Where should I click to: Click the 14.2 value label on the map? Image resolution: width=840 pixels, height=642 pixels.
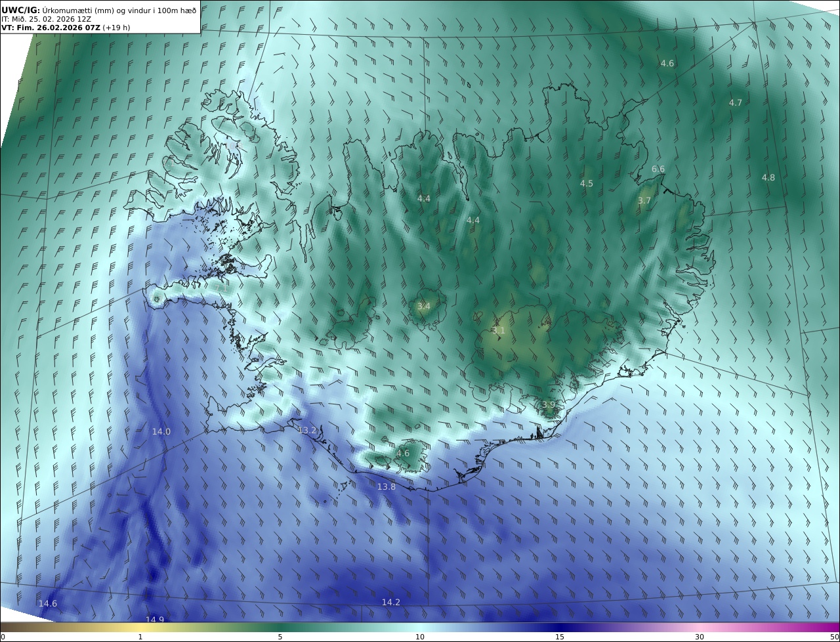point(391,603)
